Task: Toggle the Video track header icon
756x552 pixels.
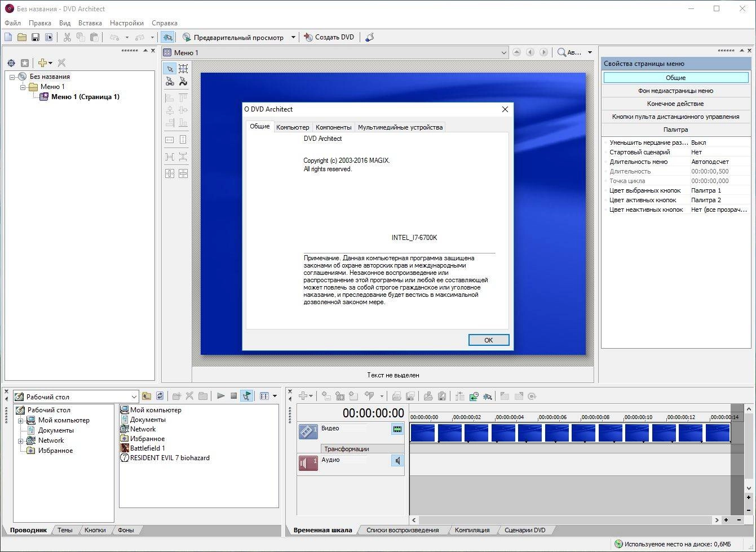Action: click(x=308, y=431)
